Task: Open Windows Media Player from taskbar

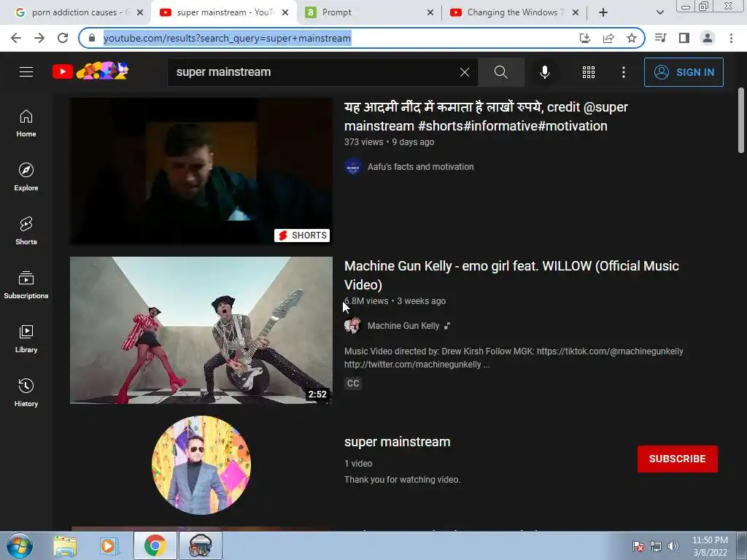Action: pyautogui.click(x=108, y=545)
